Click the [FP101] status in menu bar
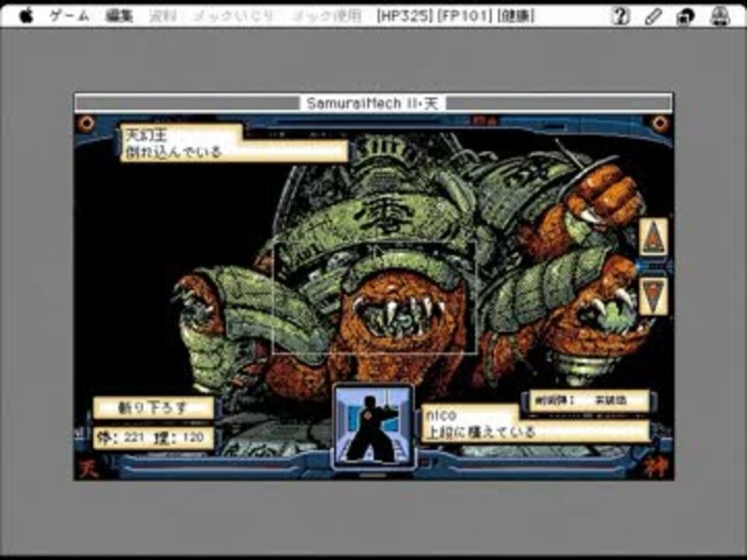Screen dimensions: 747x560 point(464,16)
